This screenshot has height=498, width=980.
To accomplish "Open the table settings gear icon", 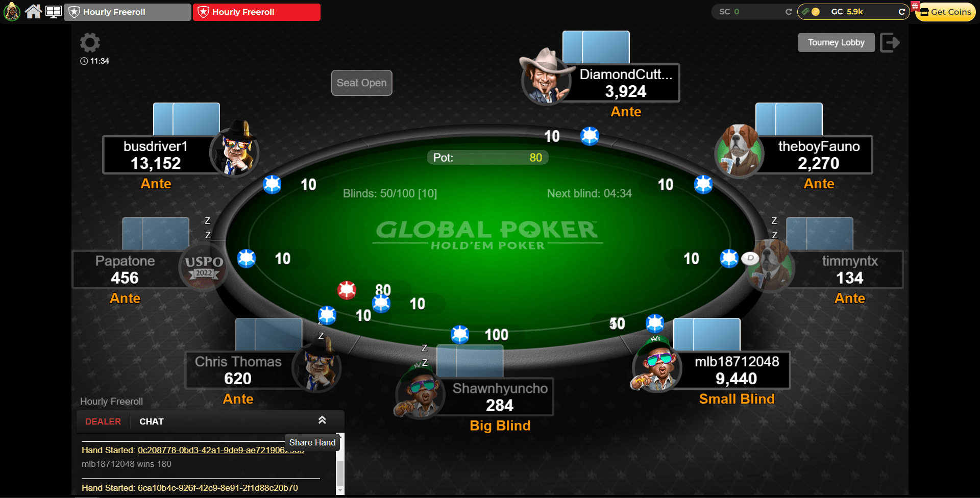I will pos(90,42).
